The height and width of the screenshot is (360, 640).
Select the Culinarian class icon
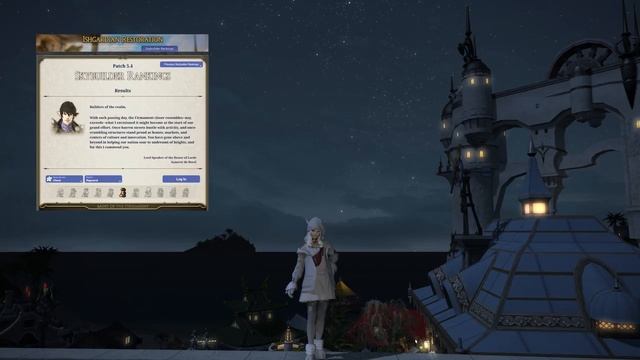pyautogui.click(x=148, y=192)
